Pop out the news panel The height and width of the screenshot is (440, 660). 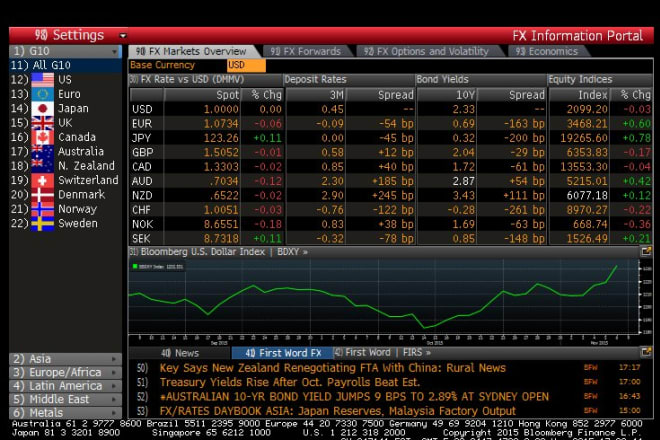(645, 352)
